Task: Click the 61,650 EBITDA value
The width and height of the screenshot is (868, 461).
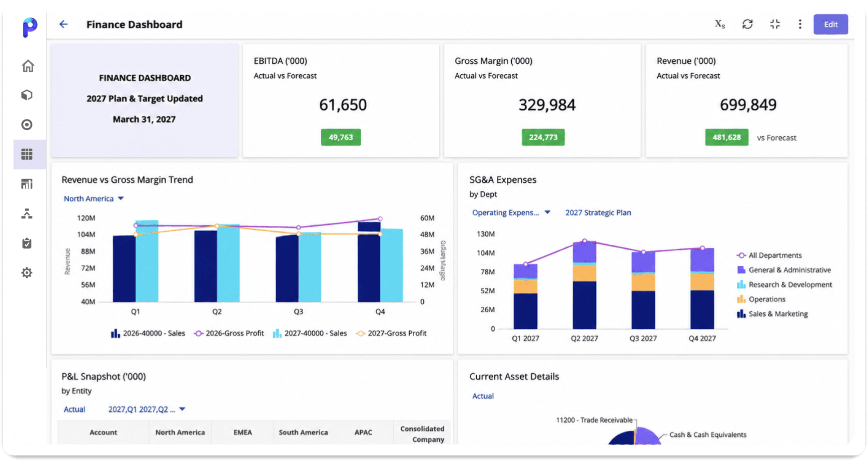Action: click(x=343, y=105)
